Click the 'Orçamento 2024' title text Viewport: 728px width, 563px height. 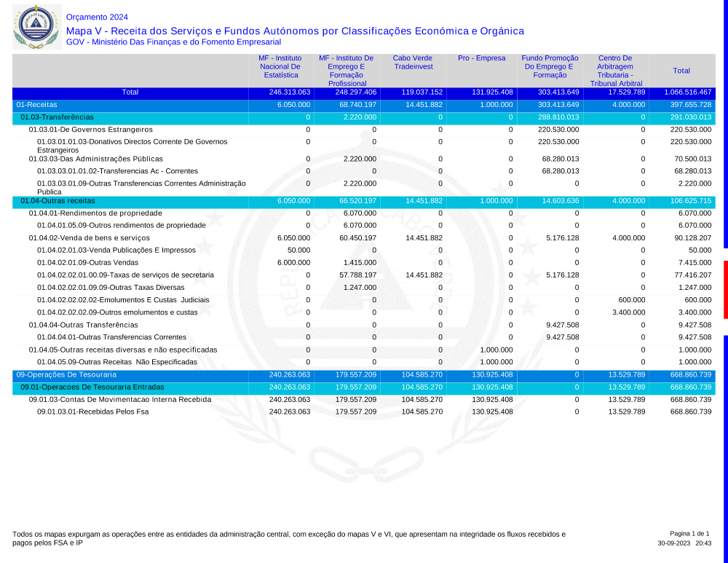tap(97, 17)
